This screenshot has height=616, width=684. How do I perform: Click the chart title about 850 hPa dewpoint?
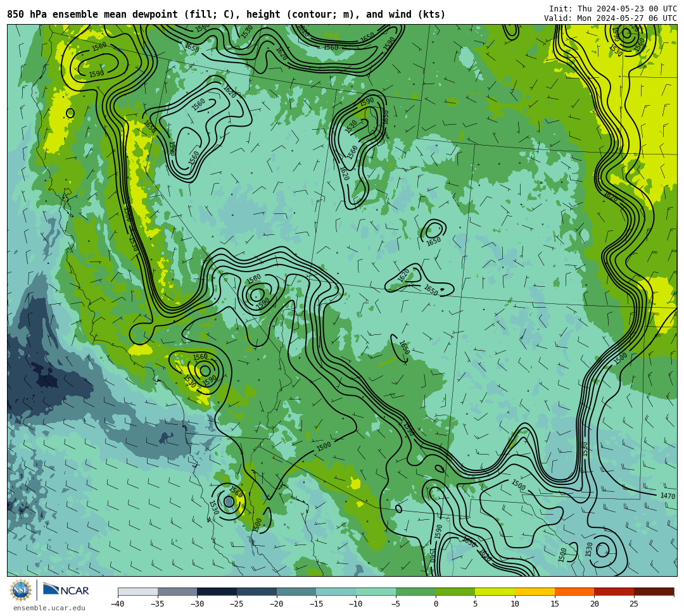pyautogui.click(x=226, y=15)
